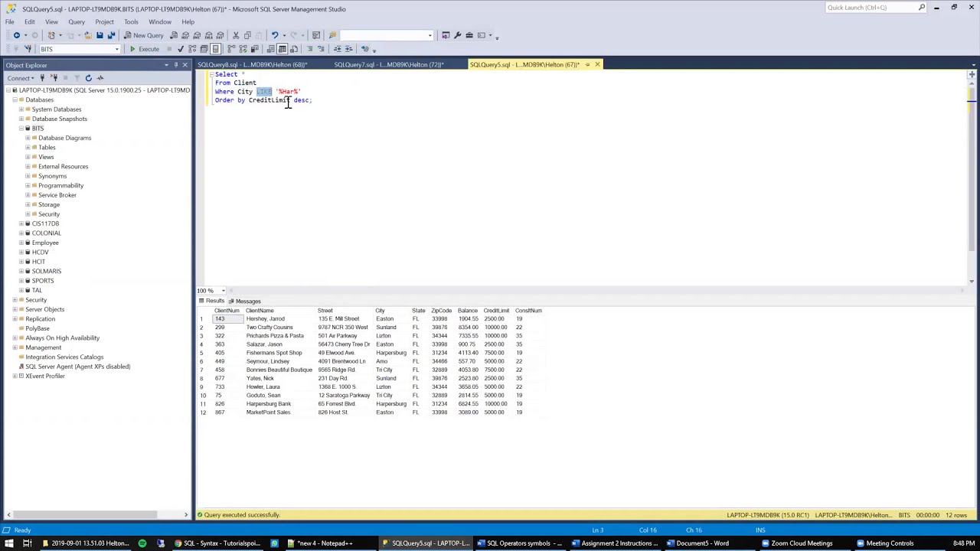Expand the COLONIAL database node

(x=21, y=233)
